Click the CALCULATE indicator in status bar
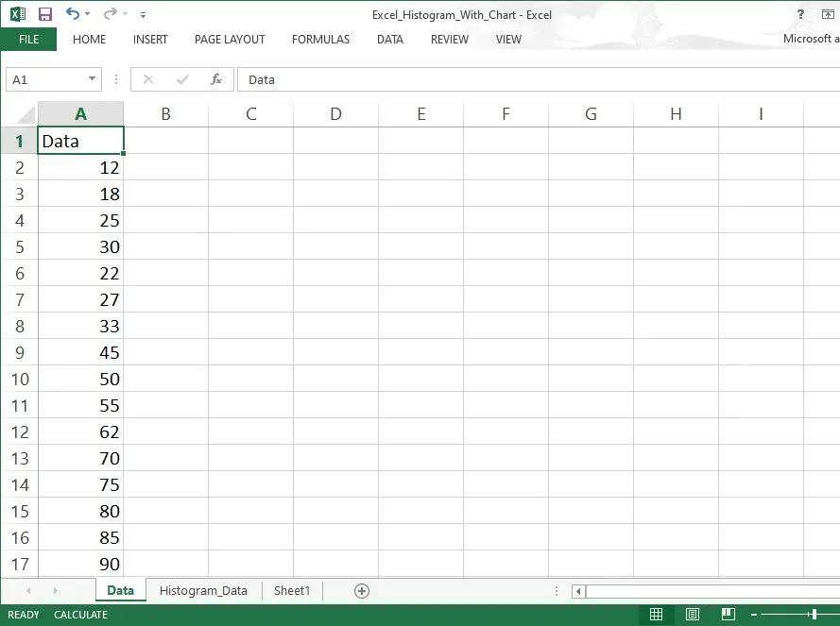The image size is (840, 626). tap(80, 615)
